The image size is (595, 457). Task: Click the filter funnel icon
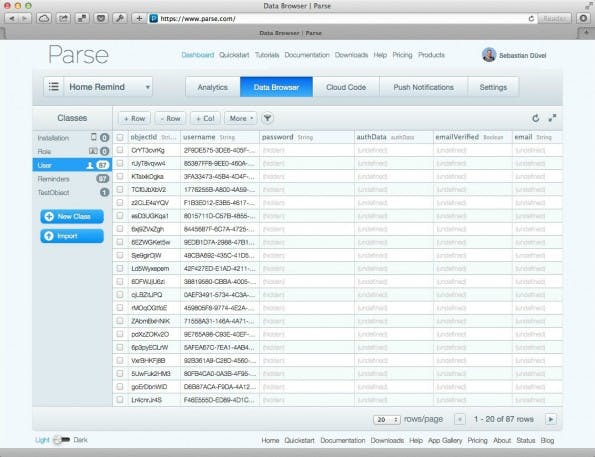[267, 118]
